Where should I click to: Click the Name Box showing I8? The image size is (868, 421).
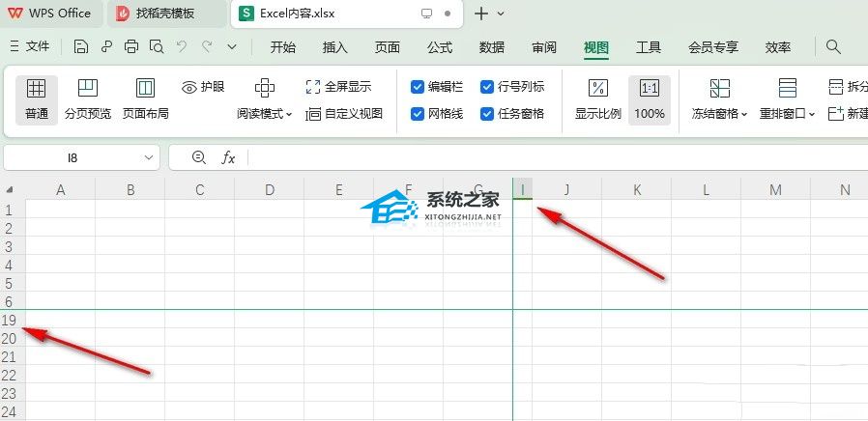click(x=72, y=157)
